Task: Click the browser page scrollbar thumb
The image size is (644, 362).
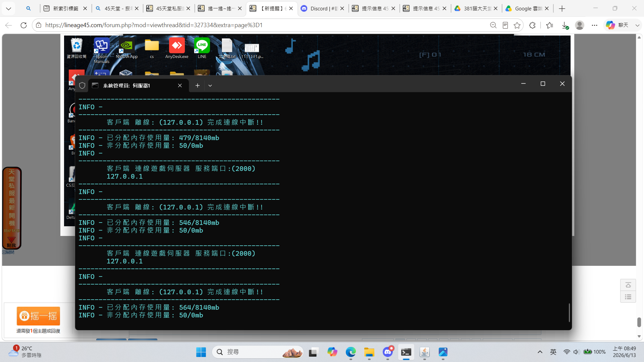Action: coord(639,322)
